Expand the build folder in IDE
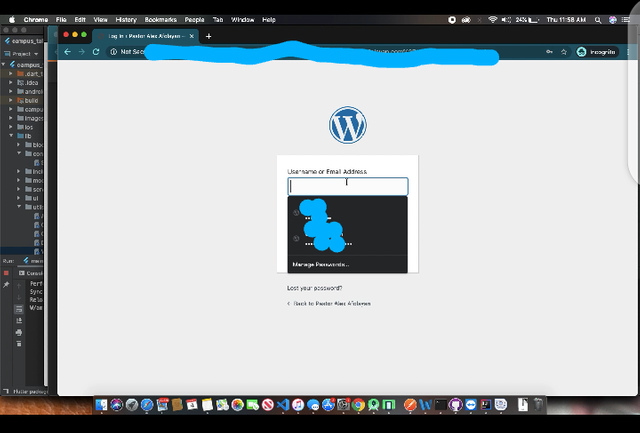This screenshot has width=640, height=433. click(11, 100)
